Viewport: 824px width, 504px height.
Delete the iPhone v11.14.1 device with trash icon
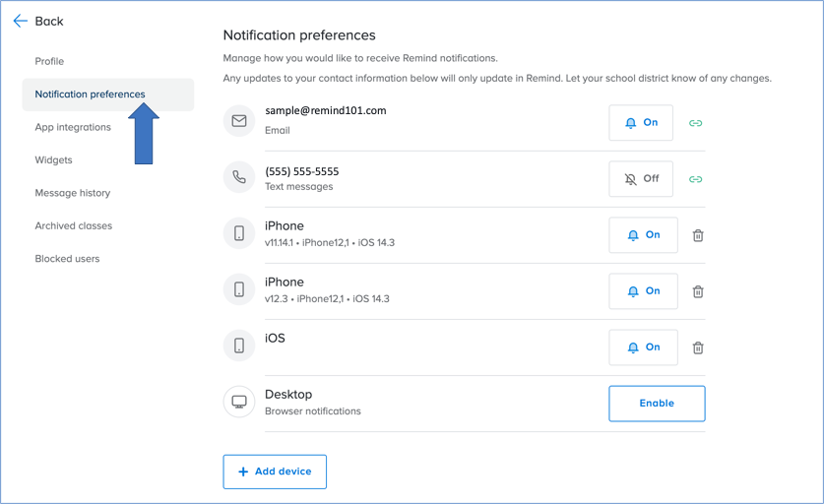pyautogui.click(x=698, y=235)
